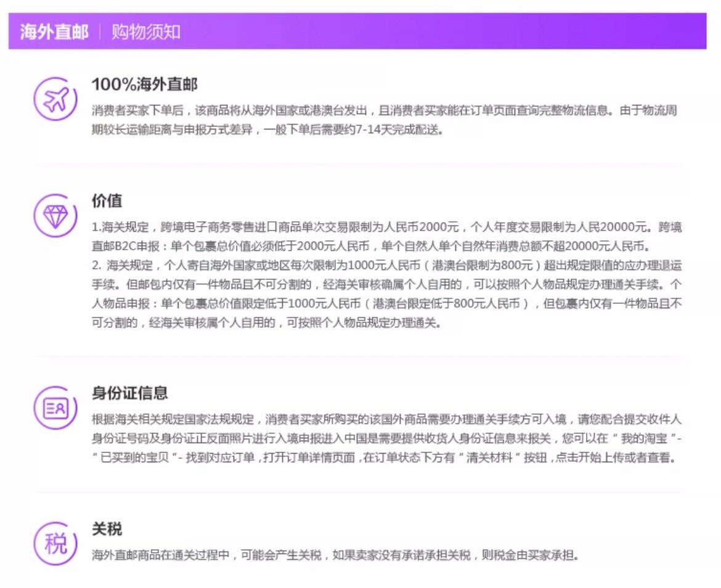This screenshot has height=588, width=721.
Task: Click the line starting 2. 海关规定，个人寄自海外
Action: click(387, 265)
